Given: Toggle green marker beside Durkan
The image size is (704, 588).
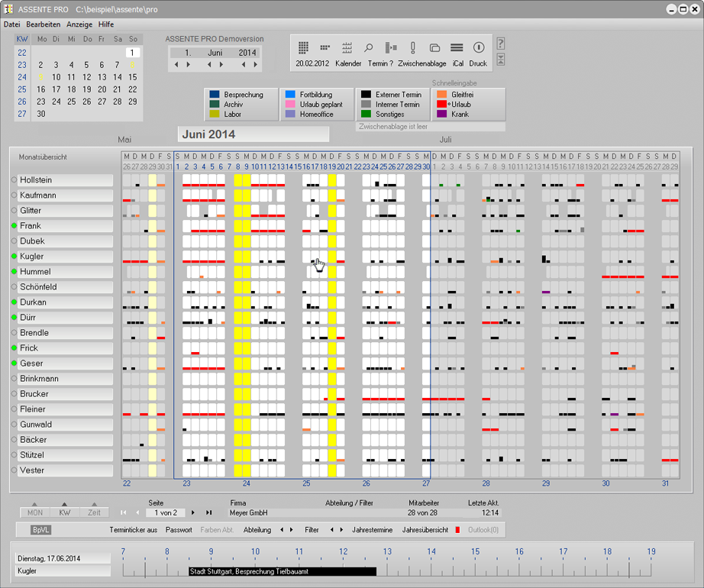Looking at the screenshot, I should pyautogui.click(x=14, y=302).
